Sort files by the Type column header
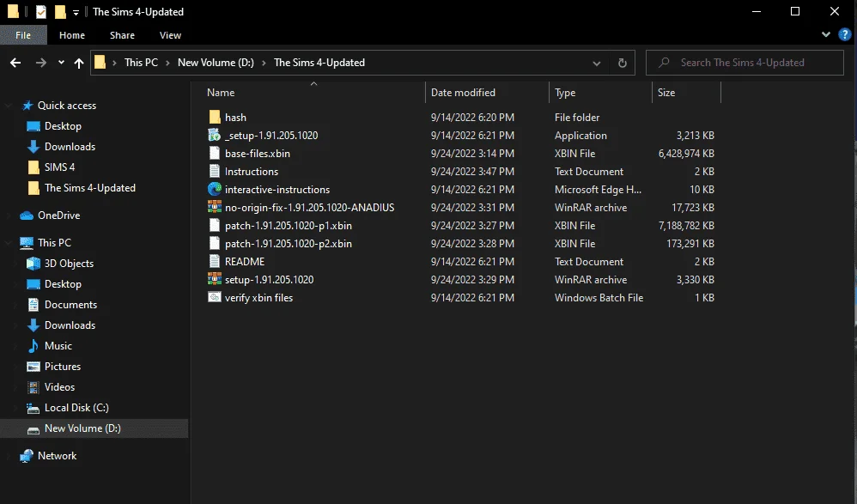Image resolution: width=857 pixels, height=504 pixels. click(x=565, y=93)
